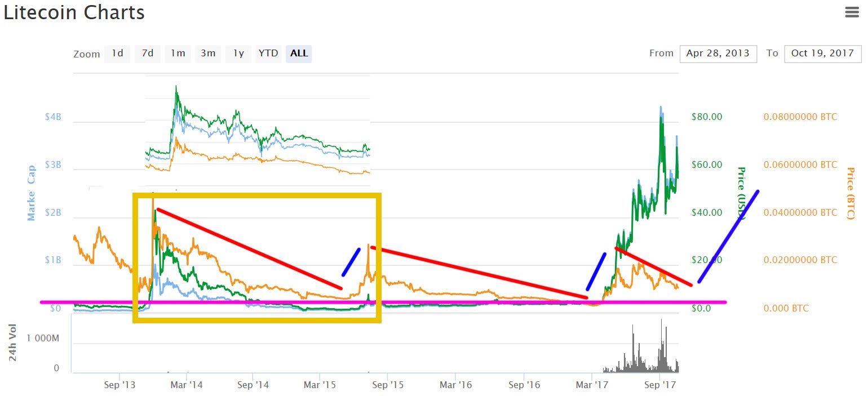Image resolution: width=868 pixels, height=396 pixels.
Task: Click the Market Cap axis title
Action: point(31,193)
